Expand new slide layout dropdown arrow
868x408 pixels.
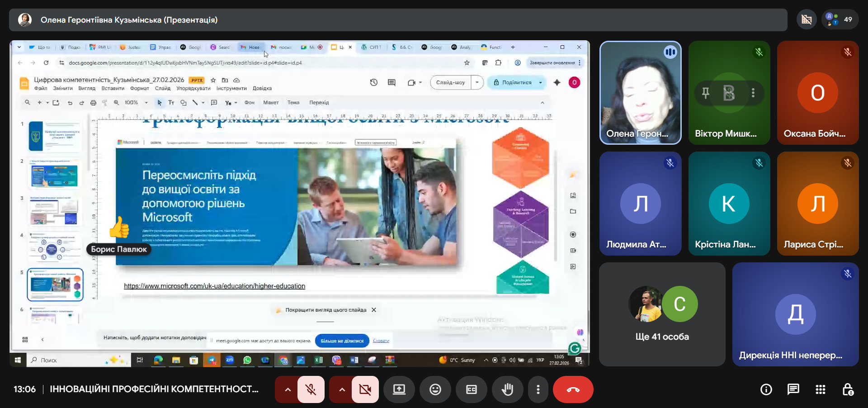47,103
